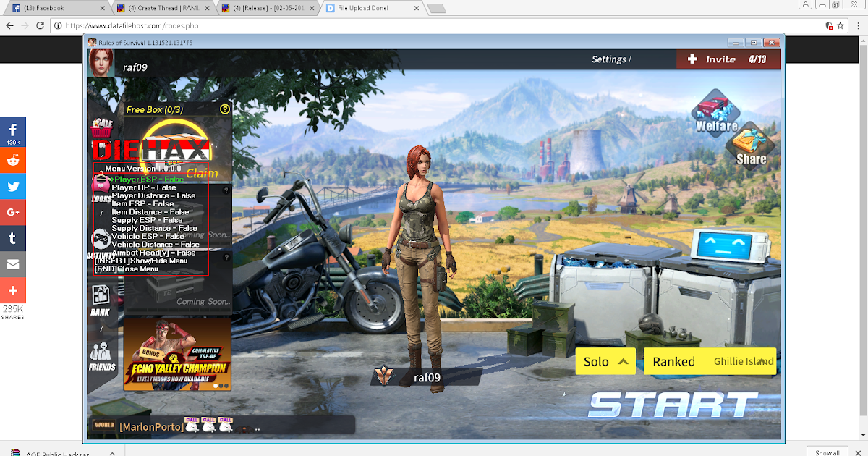Click browser reload button
This screenshot has width=868, height=456.
point(41,25)
